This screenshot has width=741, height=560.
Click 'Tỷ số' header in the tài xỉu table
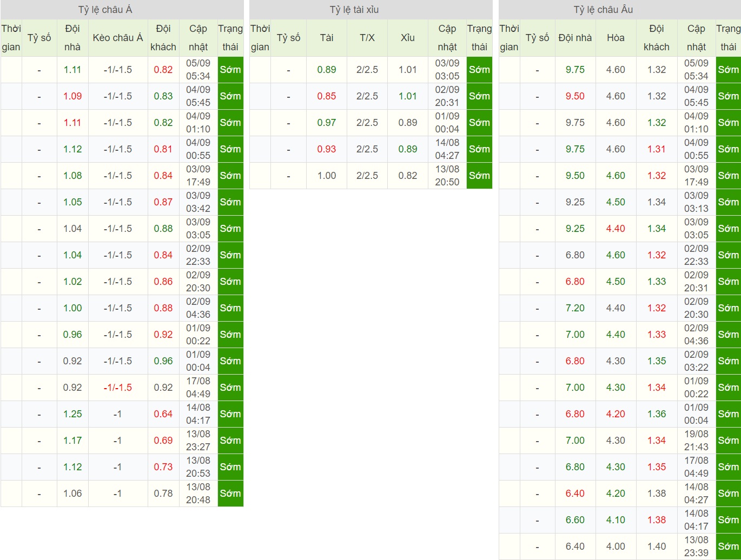(x=288, y=38)
